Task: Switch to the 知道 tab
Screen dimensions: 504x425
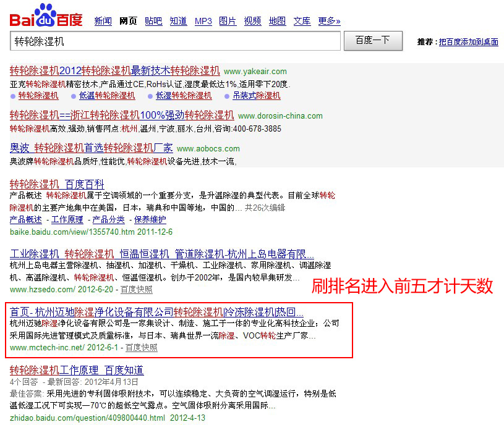Action: pyautogui.click(x=178, y=21)
